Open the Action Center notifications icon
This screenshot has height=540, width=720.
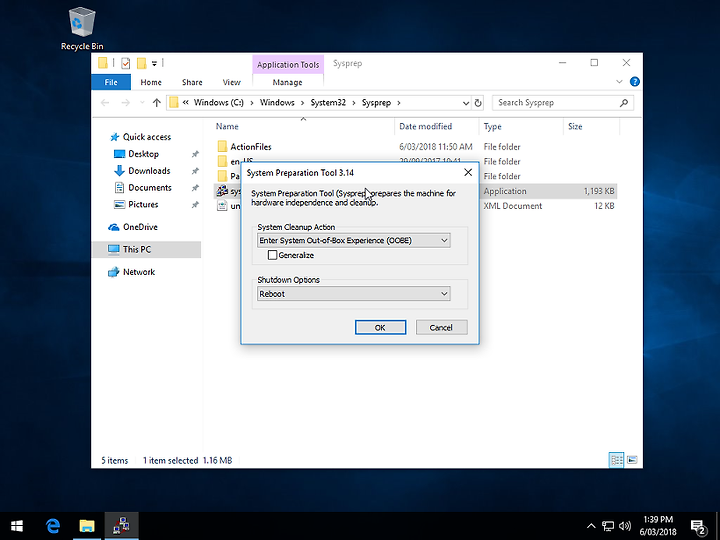pyautogui.click(x=698, y=527)
